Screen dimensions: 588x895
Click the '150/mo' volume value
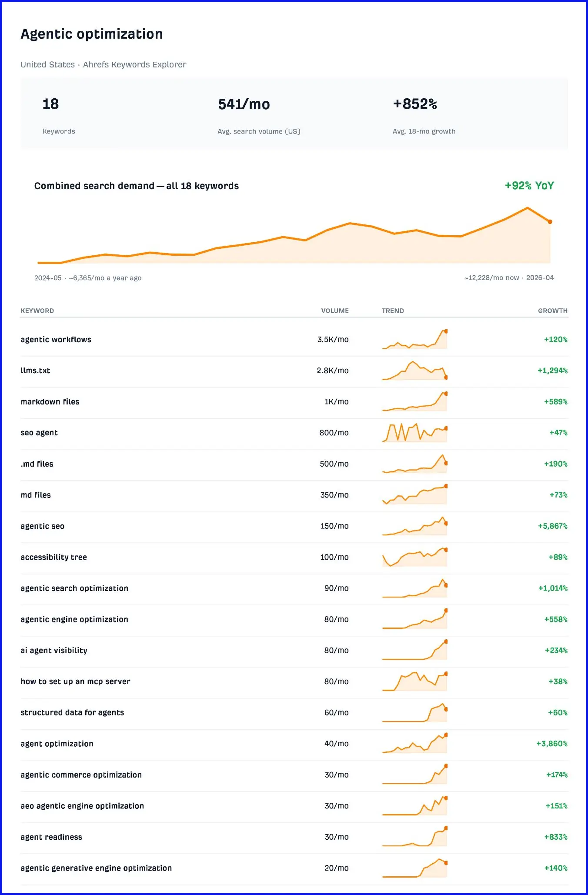pyautogui.click(x=334, y=526)
